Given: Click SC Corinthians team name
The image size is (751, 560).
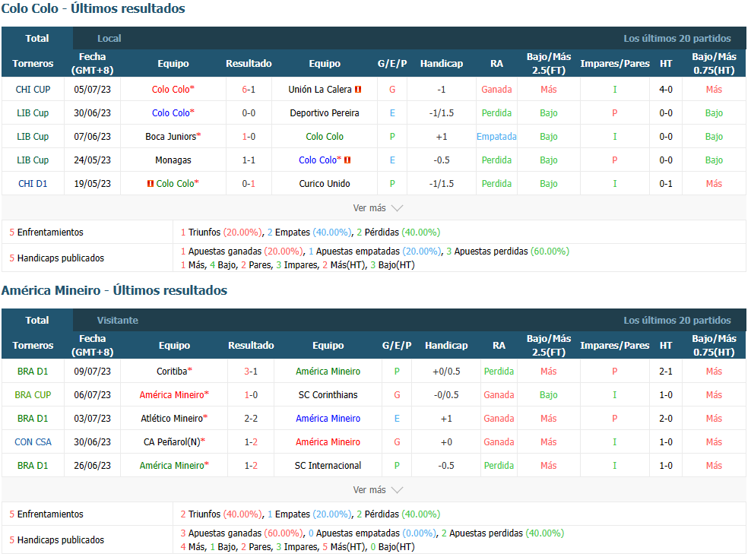Looking at the screenshot, I should [x=328, y=395].
